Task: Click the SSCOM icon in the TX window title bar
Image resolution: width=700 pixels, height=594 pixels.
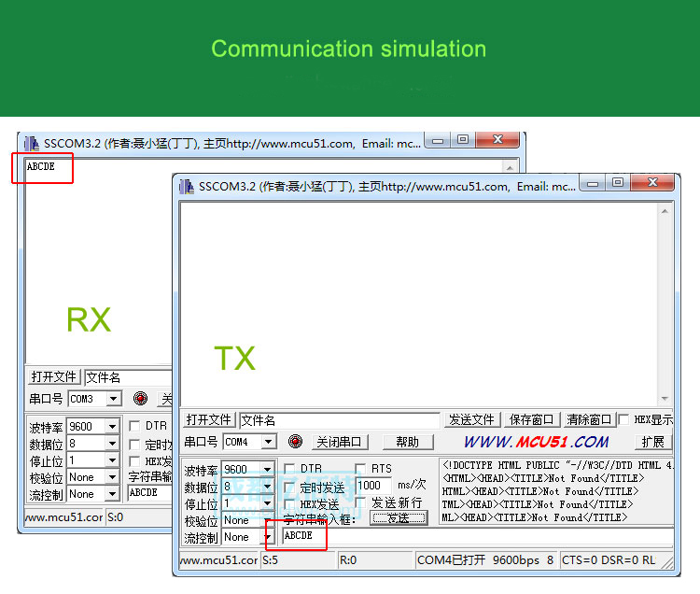Action: click(x=186, y=187)
